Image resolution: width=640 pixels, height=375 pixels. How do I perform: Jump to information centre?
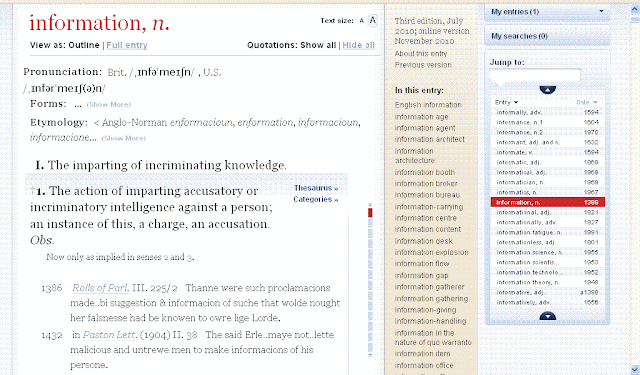tap(425, 218)
